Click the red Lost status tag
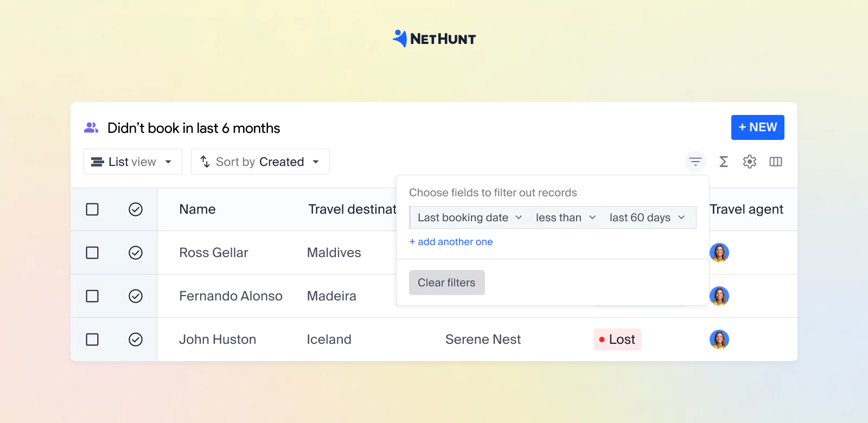The image size is (868, 423). click(617, 339)
